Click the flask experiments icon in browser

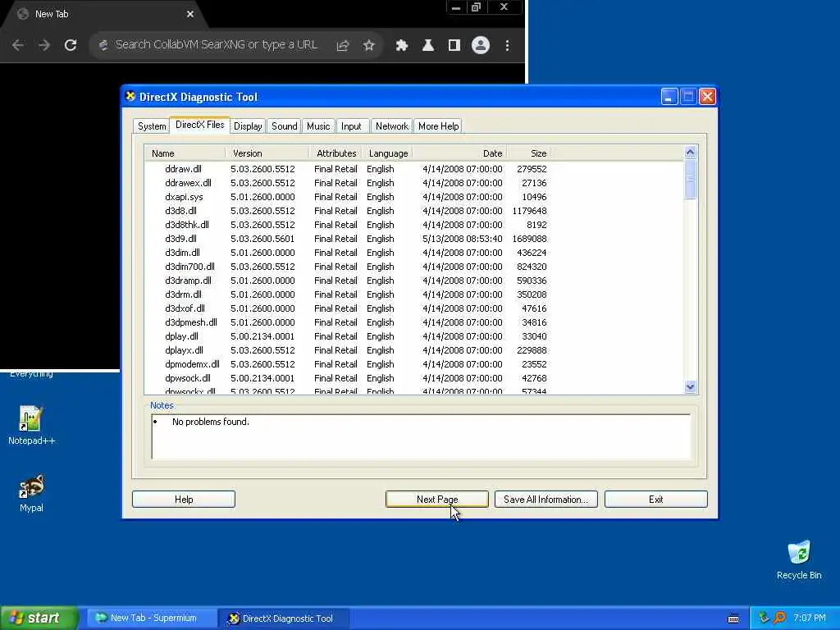click(x=428, y=46)
